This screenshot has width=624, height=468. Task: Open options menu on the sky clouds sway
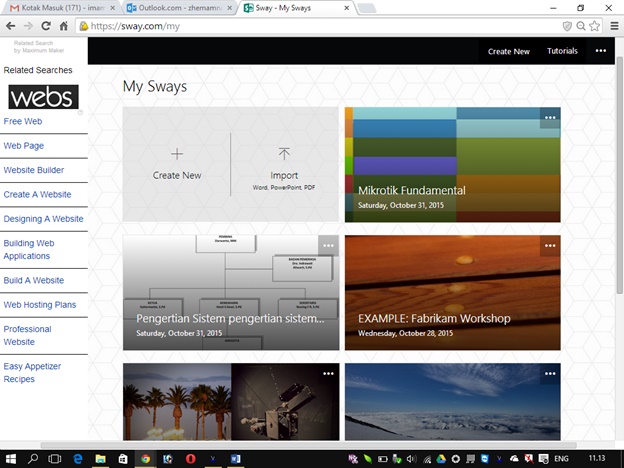tap(550, 374)
